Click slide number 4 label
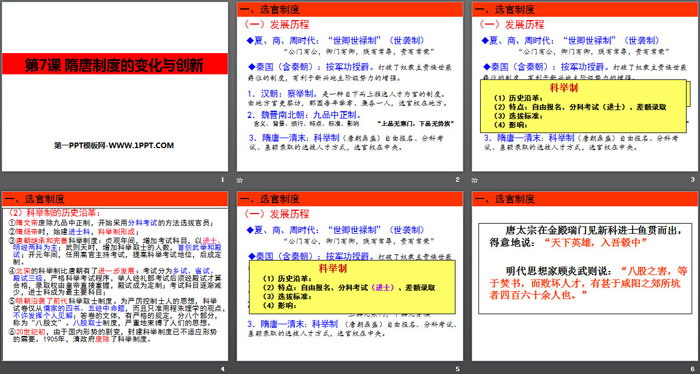 tap(222, 369)
